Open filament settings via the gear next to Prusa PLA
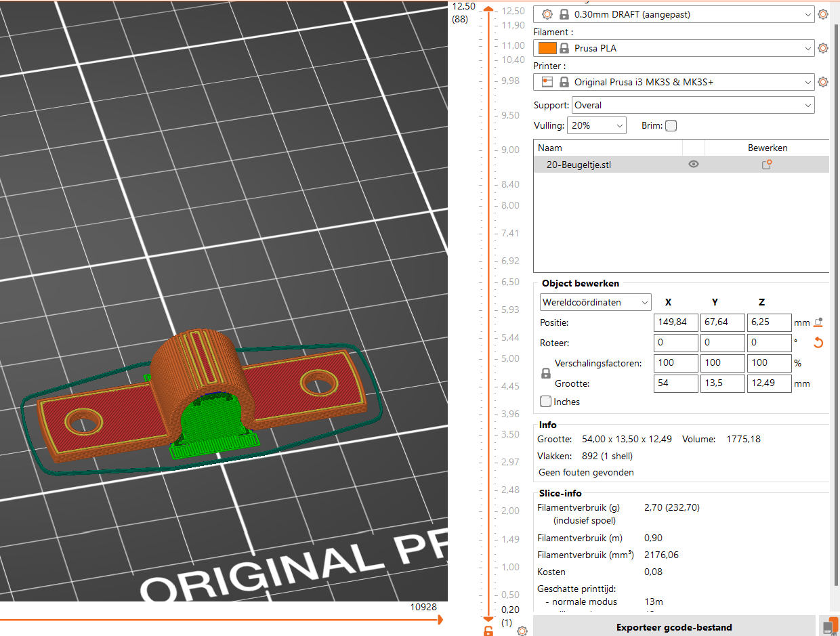Viewport: 840px width, 636px height. click(x=823, y=47)
